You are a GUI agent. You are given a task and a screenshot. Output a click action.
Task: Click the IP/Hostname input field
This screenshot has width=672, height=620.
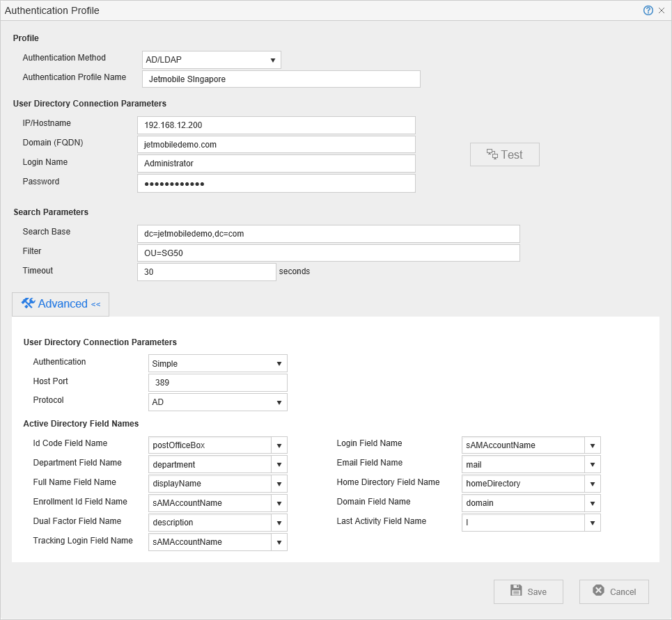tap(276, 125)
